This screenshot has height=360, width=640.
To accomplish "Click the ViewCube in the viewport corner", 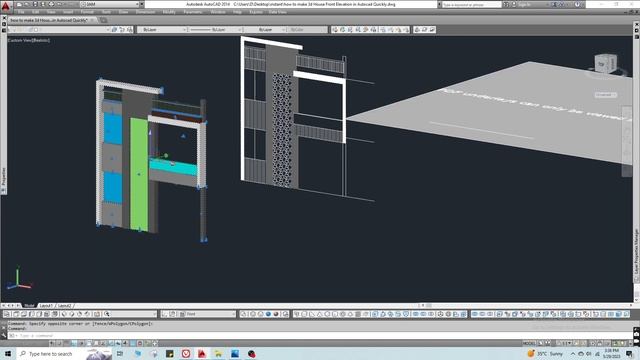I will (x=605, y=64).
